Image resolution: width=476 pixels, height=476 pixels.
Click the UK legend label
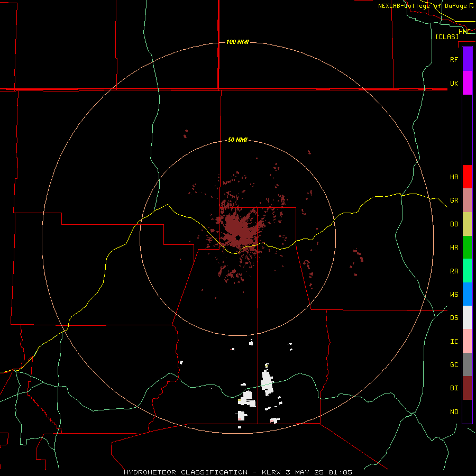(454, 84)
